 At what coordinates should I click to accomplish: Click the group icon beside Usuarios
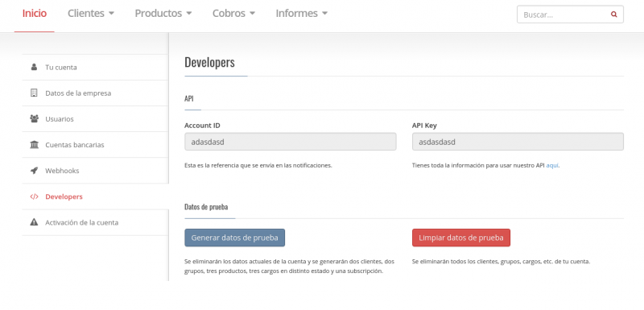(x=34, y=118)
